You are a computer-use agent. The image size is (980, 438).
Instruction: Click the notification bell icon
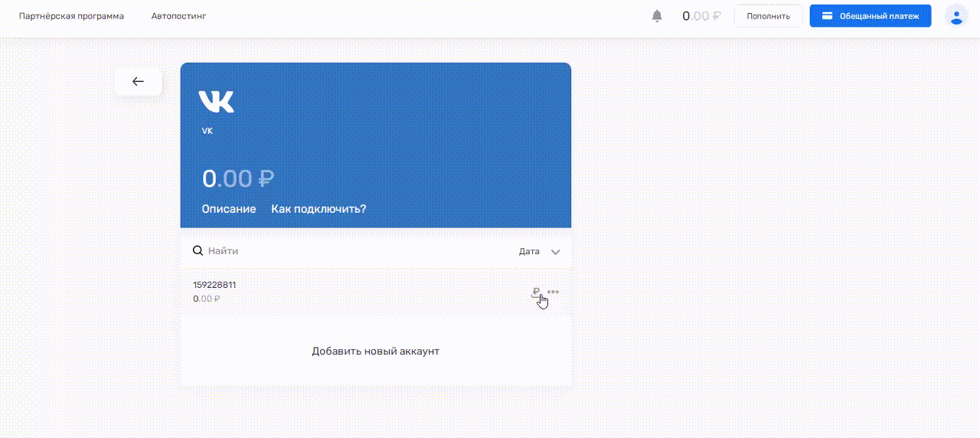pos(657,15)
